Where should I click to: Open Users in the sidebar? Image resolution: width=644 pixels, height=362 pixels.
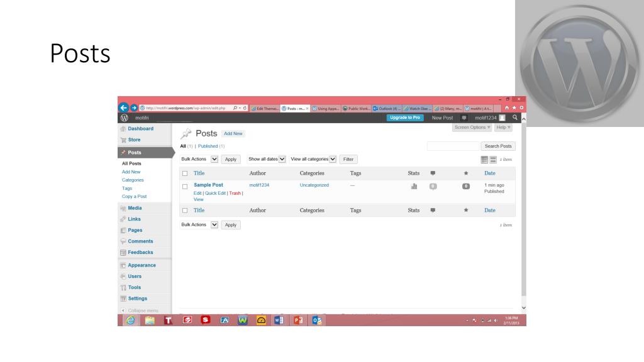tap(135, 277)
